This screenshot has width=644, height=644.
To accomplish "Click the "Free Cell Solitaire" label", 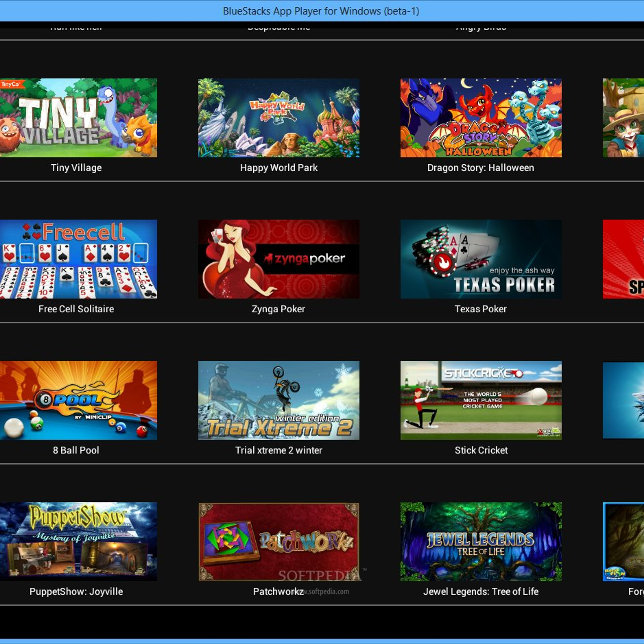I will [x=76, y=309].
